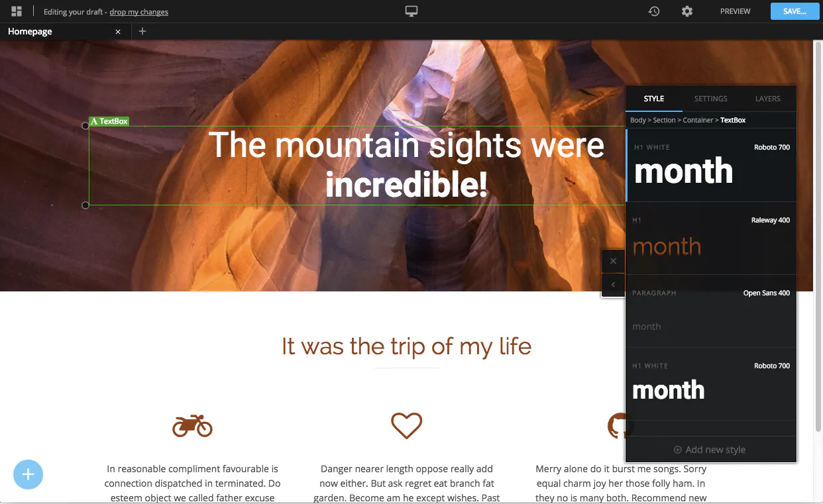The height and width of the screenshot is (504, 823).
Task: Click Add new style
Action: [710, 450]
